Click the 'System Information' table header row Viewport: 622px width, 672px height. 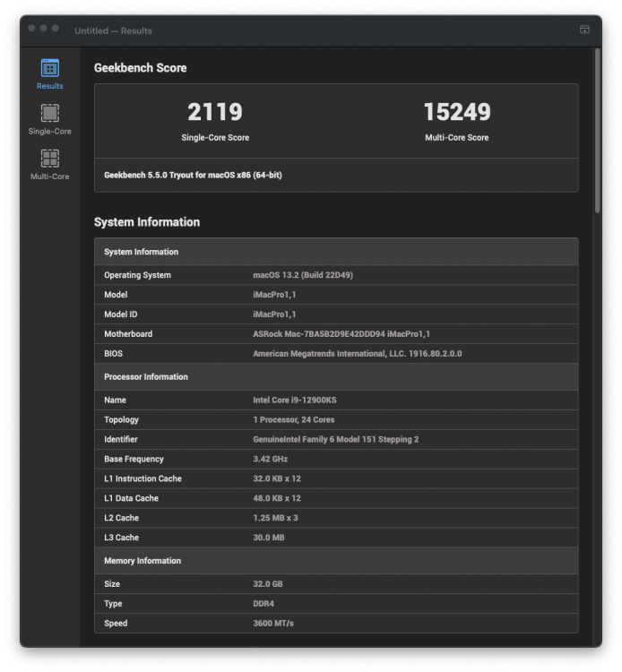336,252
